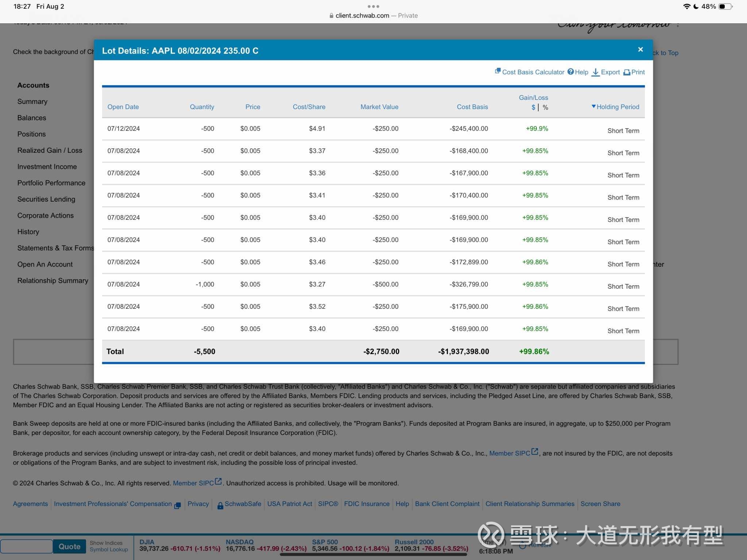Toggle Holding Period sort arrow

point(593,106)
